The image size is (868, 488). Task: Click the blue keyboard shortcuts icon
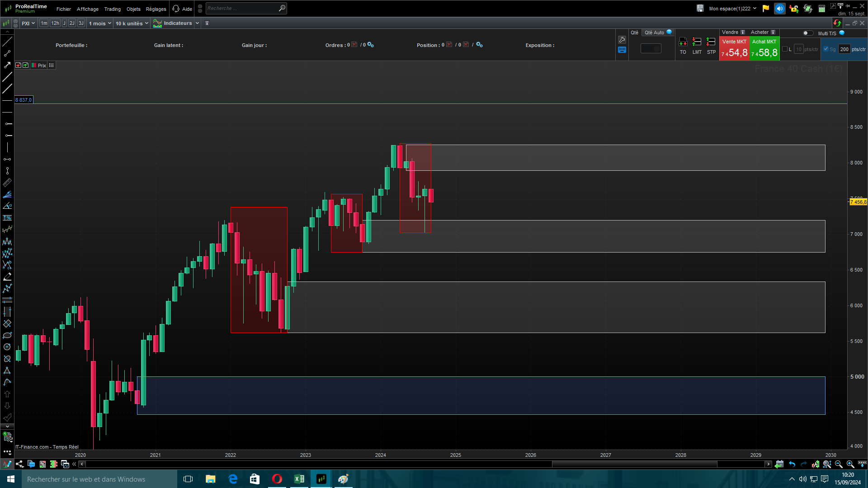point(622,50)
